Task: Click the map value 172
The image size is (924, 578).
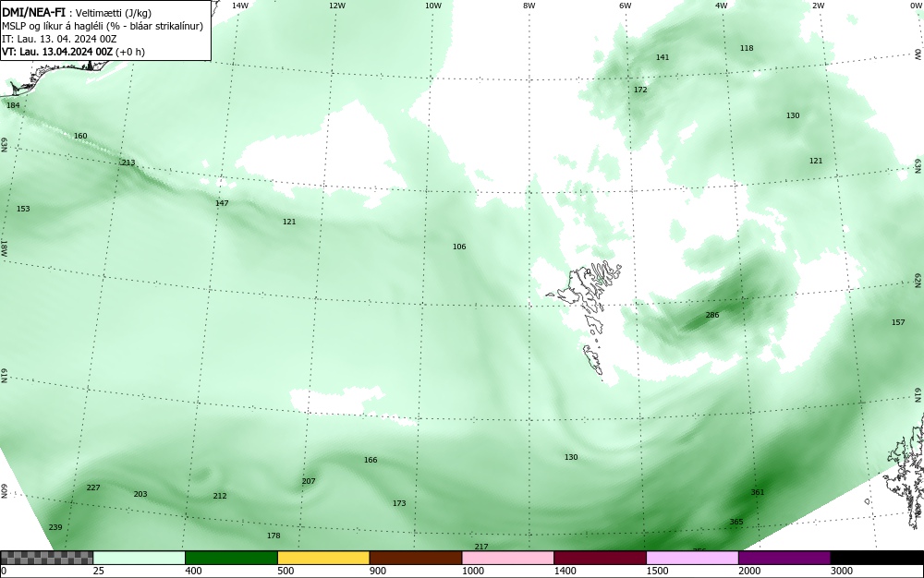Action: (x=640, y=90)
